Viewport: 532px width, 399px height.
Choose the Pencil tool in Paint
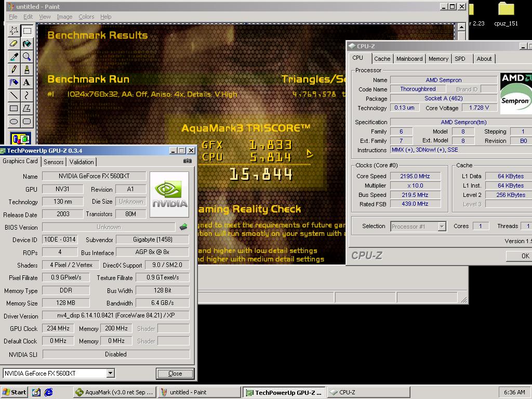click(x=14, y=70)
